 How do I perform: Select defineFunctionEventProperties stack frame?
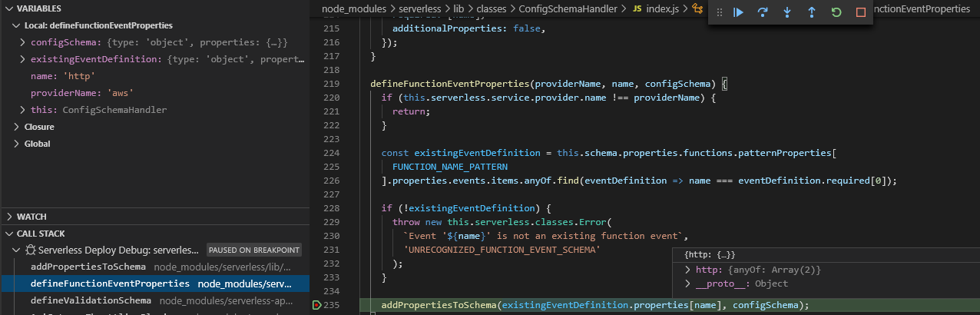click(x=154, y=283)
